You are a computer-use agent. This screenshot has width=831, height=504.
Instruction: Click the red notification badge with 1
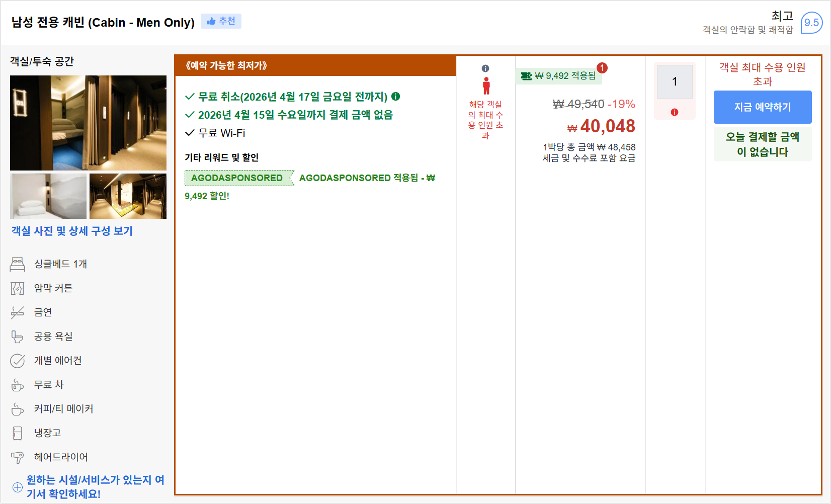tap(602, 67)
